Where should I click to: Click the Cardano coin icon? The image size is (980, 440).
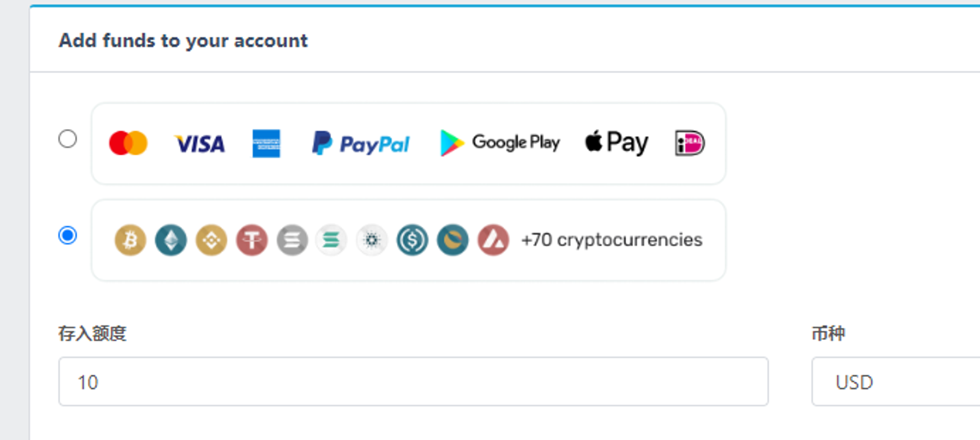tap(372, 240)
